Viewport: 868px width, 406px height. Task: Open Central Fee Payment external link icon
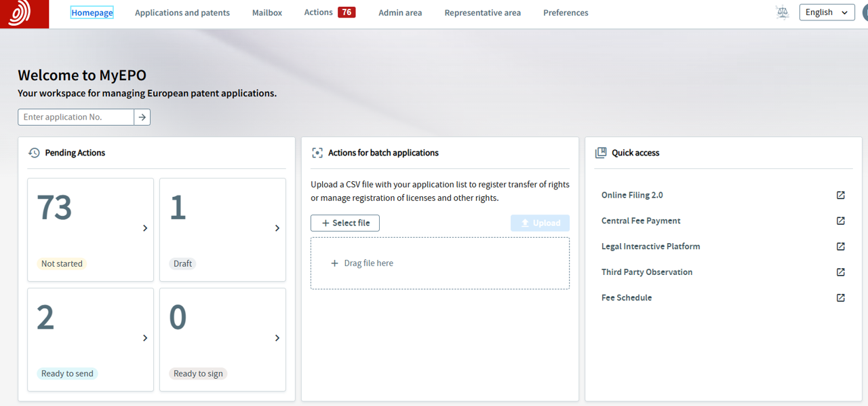tap(840, 221)
